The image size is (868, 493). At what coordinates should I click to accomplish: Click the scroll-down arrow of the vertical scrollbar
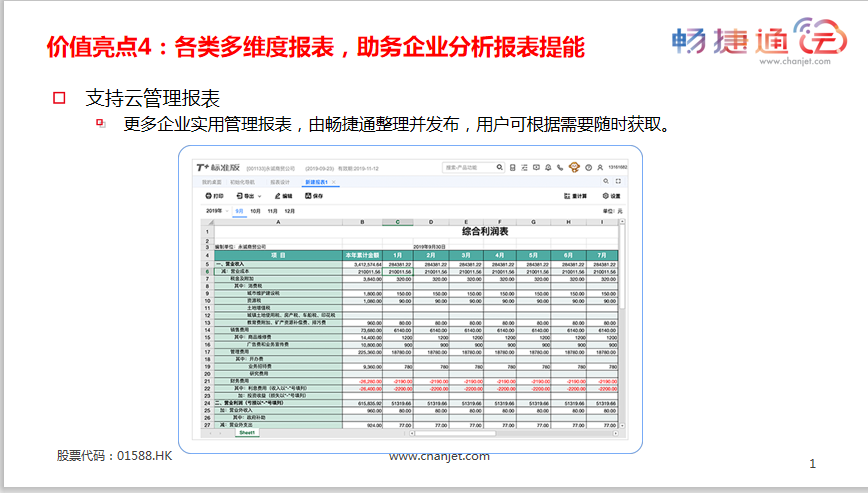click(622, 426)
